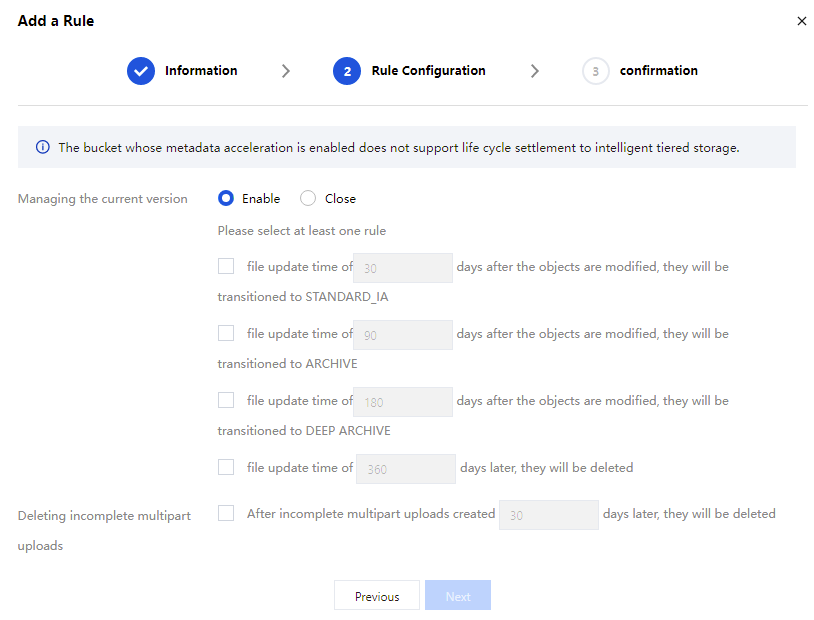814x620 pixels.
Task: Select the Enable radio button
Action: (x=226, y=198)
